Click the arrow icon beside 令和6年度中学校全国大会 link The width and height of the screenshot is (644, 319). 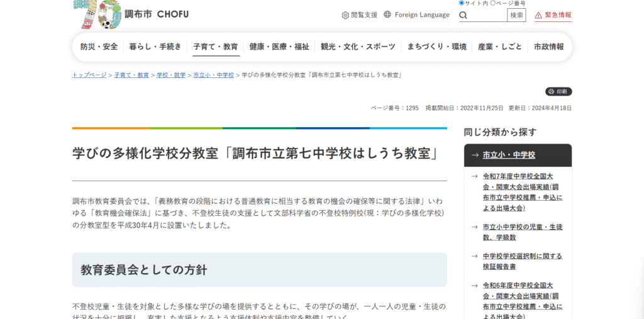474,285
